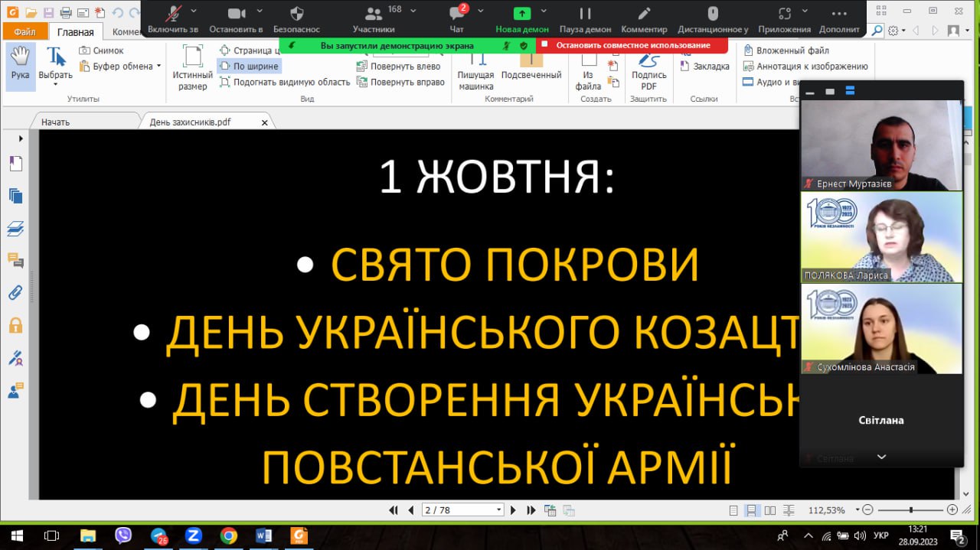The height and width of the screenshot is (550, 980).
Task: Open the security lock panel in sidebar
Action: pyautogui.click(x=15, y=325)
